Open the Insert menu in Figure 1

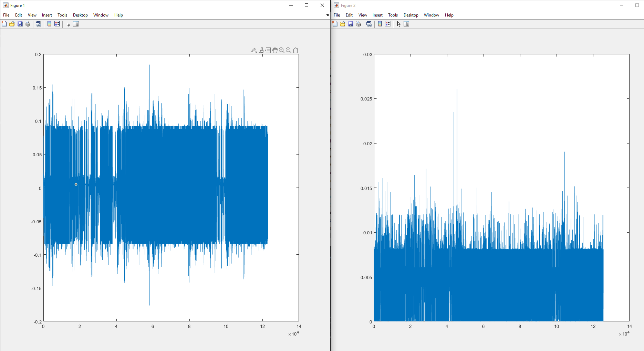(x=47, y=15)
